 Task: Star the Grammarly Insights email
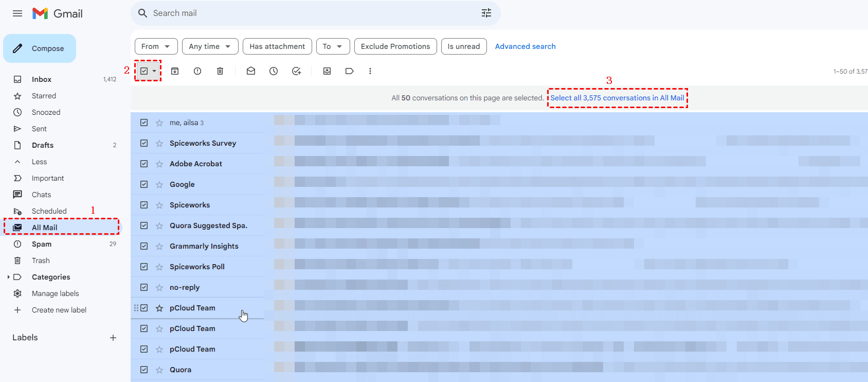click(x=159, y=246)
